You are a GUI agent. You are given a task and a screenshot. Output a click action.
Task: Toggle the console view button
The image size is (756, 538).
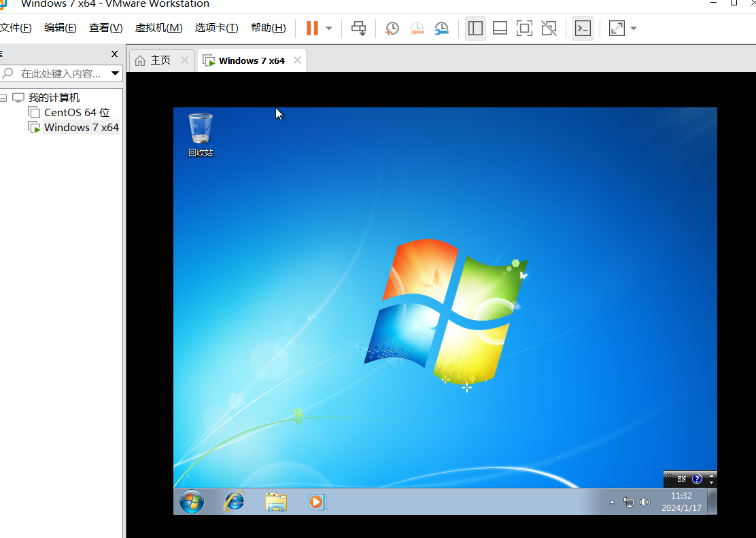(583, 29)
